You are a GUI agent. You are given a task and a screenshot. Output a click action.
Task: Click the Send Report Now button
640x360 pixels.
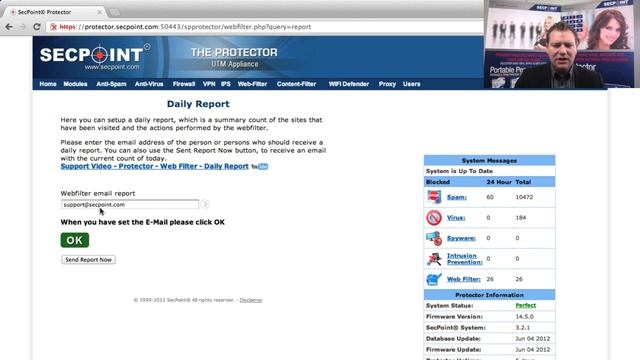(x=88, y=260)
